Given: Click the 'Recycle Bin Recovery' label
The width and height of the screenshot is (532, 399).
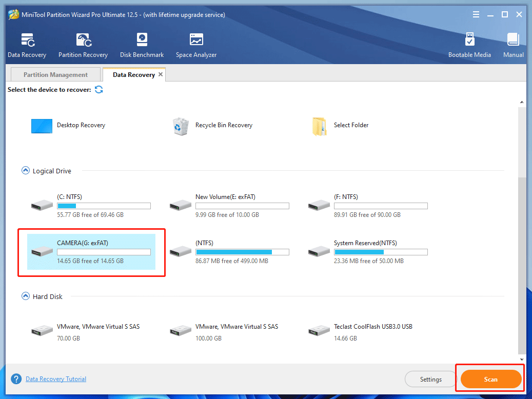Looking at the screenshot, I should pyautogui.click(x=224, y=125).
